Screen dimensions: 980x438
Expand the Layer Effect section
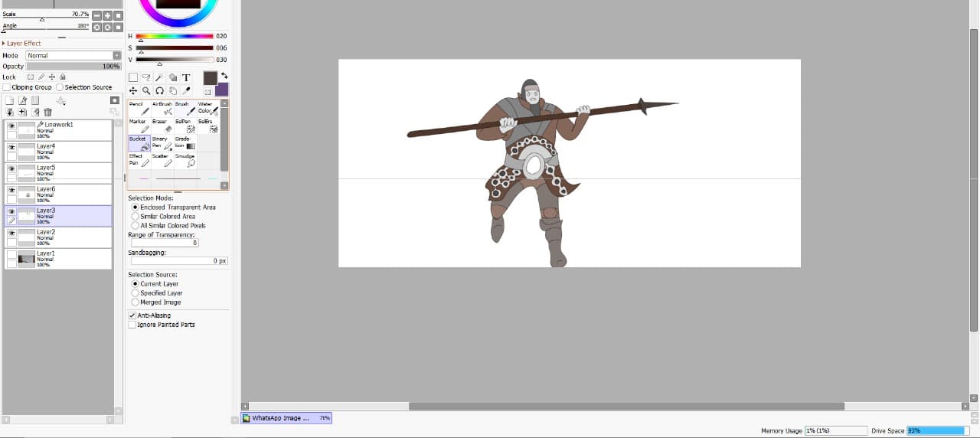click(x=4, y=44)
